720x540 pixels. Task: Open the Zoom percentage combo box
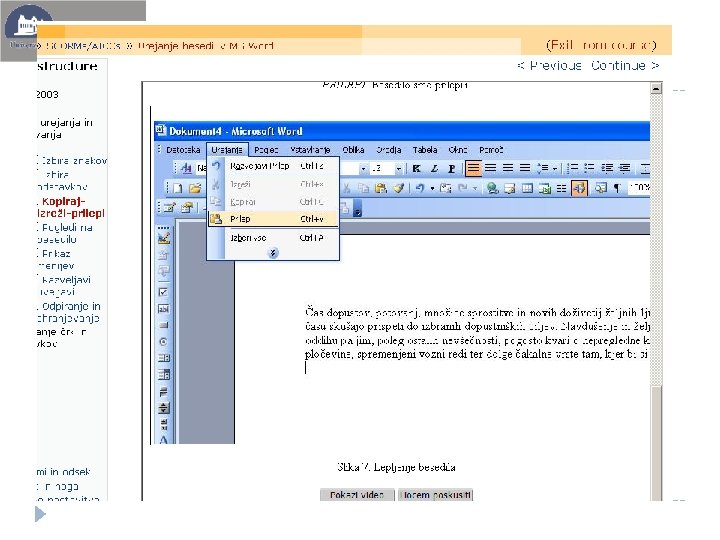click(x=639, y=187)
